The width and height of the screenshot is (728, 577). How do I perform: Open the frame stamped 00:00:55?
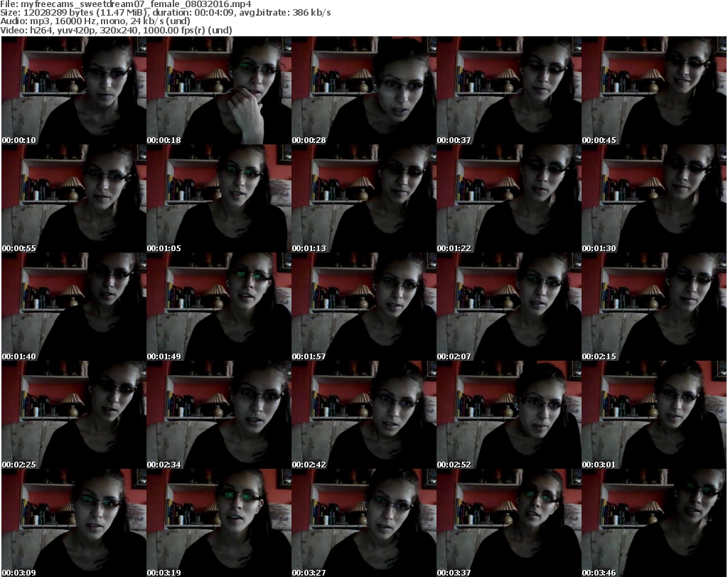pos(74,198)
